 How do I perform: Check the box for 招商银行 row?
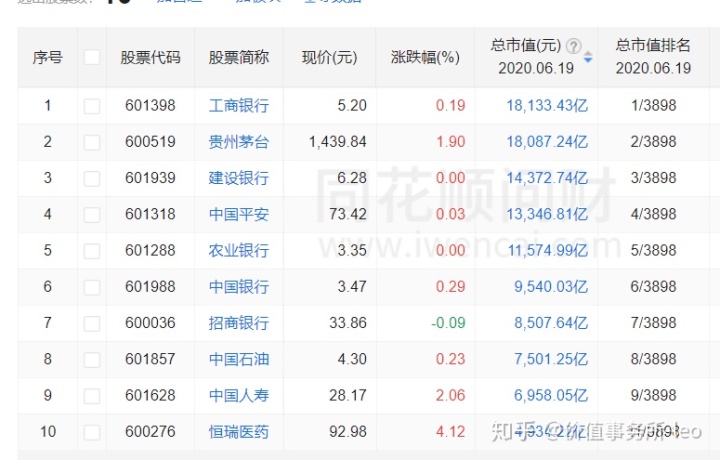pyautogui.click(x=92, y=324)
